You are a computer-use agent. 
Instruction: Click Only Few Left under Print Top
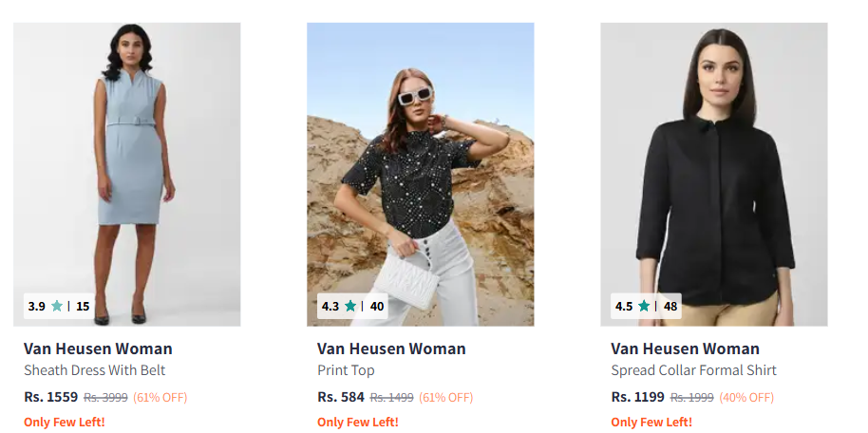tap(357, 422)
